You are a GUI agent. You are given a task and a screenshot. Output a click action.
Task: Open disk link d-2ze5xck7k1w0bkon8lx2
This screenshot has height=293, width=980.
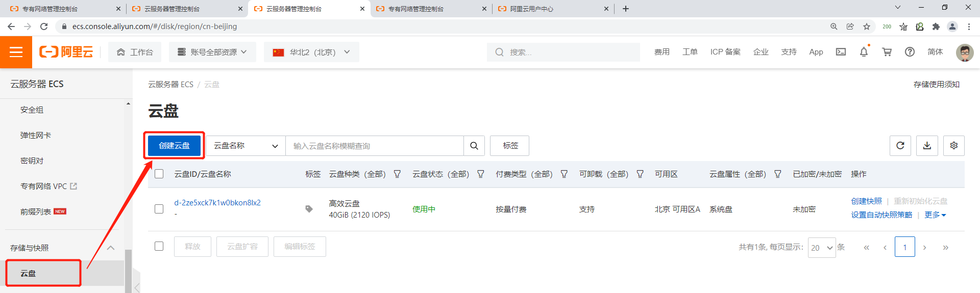coord(217,203)
